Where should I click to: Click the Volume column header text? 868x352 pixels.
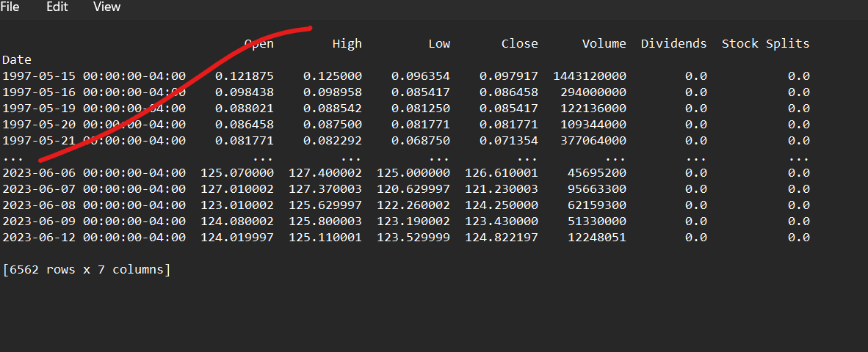[x=604, y=43]
